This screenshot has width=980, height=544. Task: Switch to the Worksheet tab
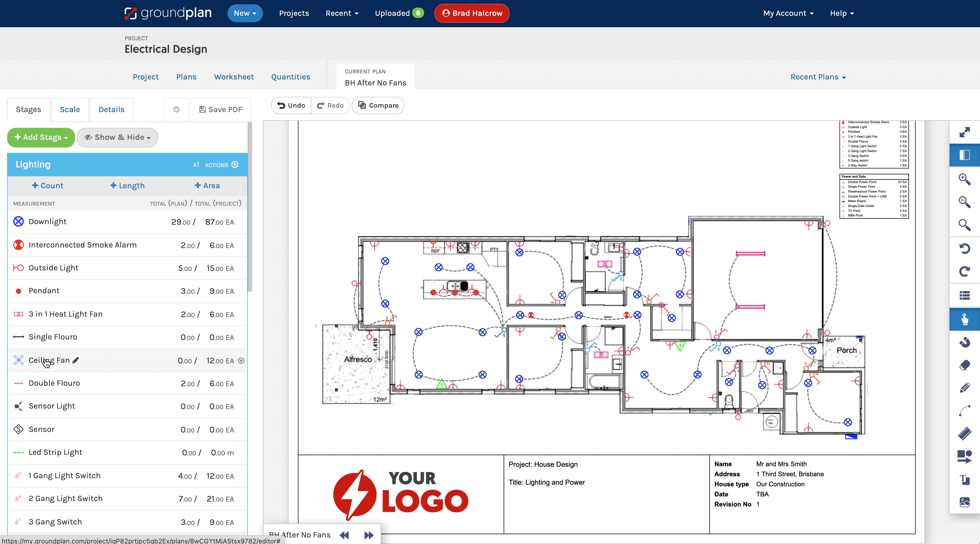point(234,77)
